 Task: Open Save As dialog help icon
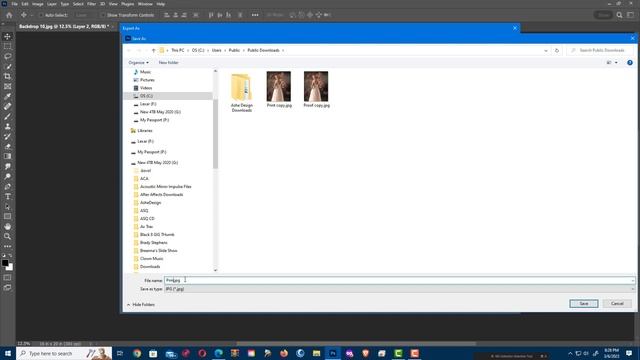coord(630,62)
